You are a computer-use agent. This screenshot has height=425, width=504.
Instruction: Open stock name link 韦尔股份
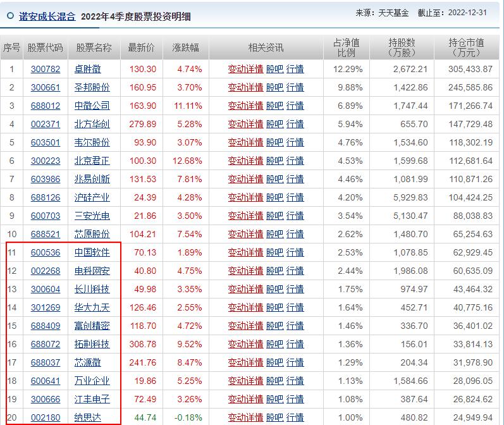pyautogui.click(x=92, y=142)
